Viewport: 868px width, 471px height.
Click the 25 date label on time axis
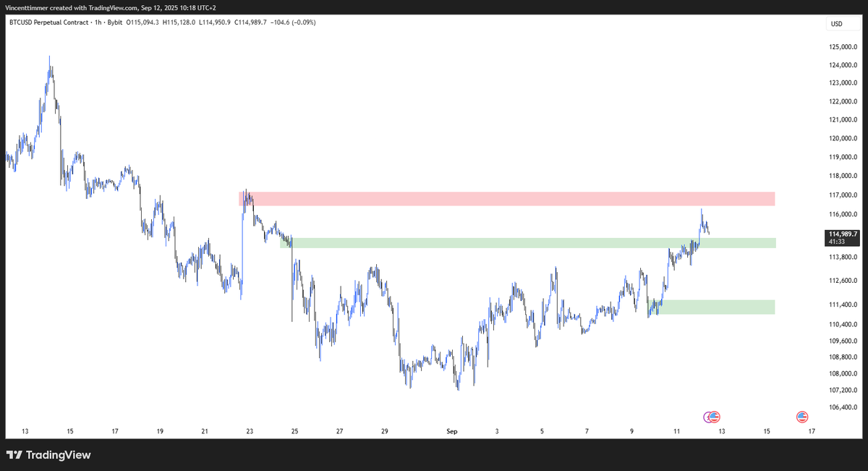[294, 432]
